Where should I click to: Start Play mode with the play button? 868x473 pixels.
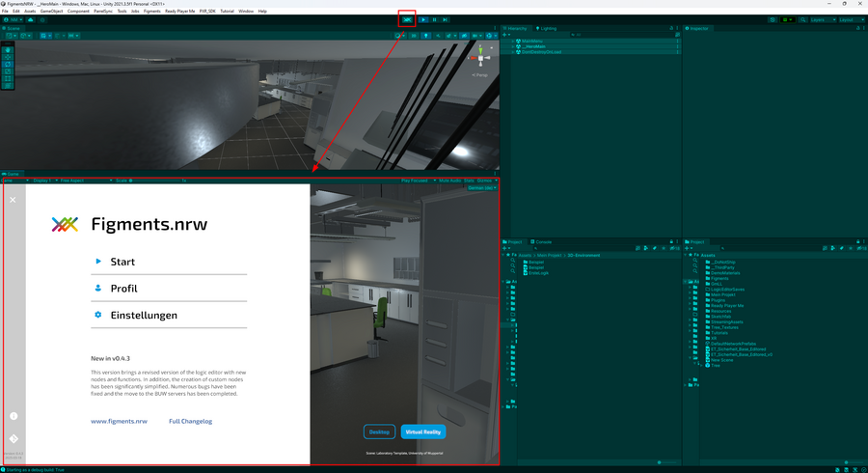[423, 19]
